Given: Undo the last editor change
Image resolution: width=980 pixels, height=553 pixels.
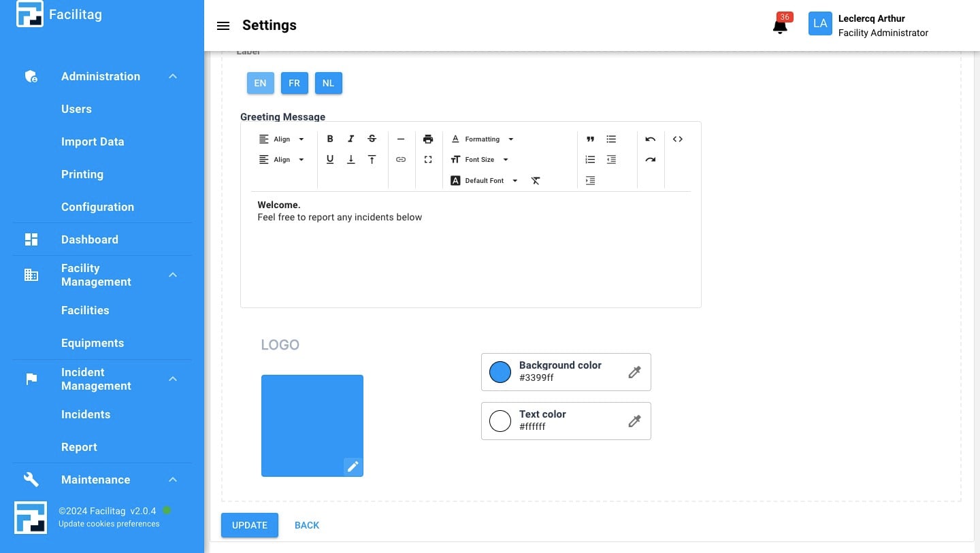Looking at the screenshot, I should tap(651, 139).
